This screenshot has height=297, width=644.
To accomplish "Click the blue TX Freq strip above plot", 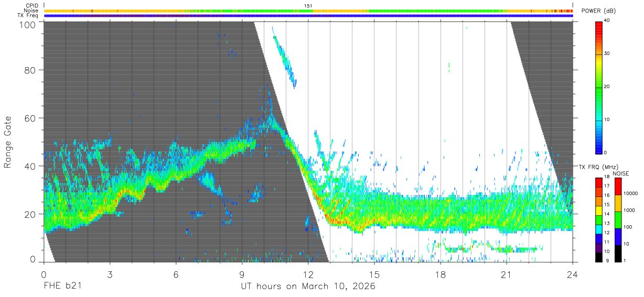I will 308,16.
